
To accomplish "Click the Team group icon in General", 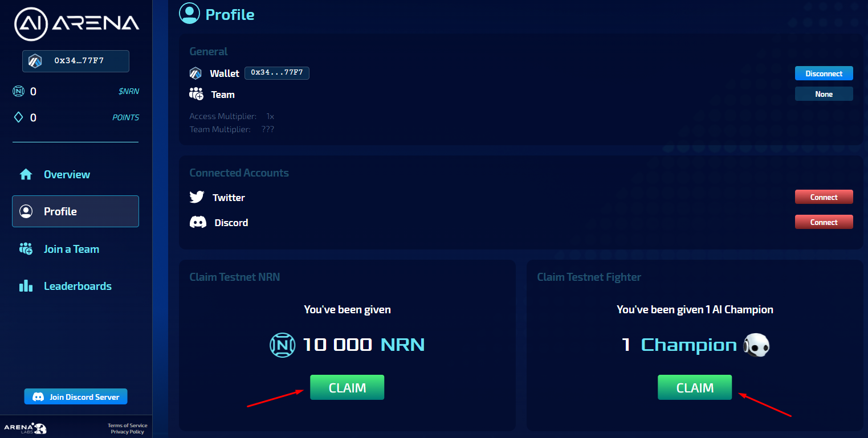I will click(197, 94).
